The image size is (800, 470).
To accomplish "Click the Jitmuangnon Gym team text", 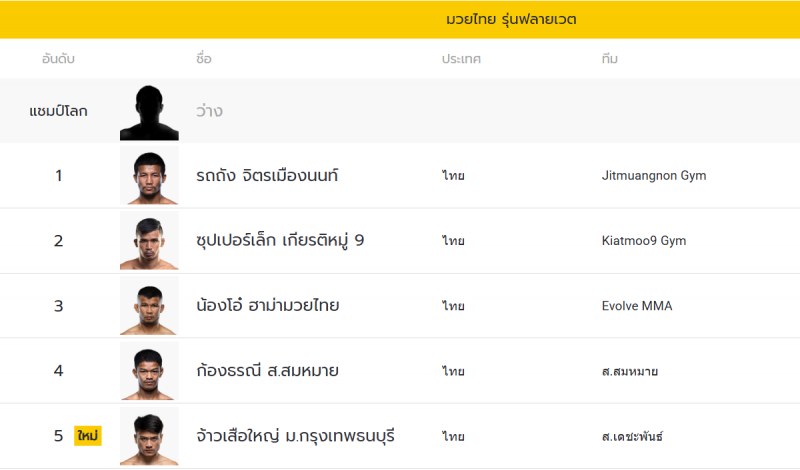I will coord(654,176).
